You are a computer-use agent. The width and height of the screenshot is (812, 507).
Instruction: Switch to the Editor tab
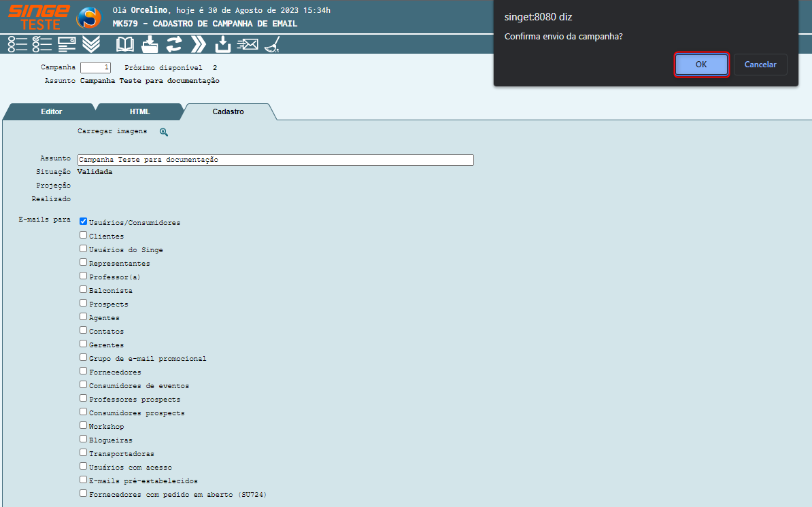click(51, 111)
